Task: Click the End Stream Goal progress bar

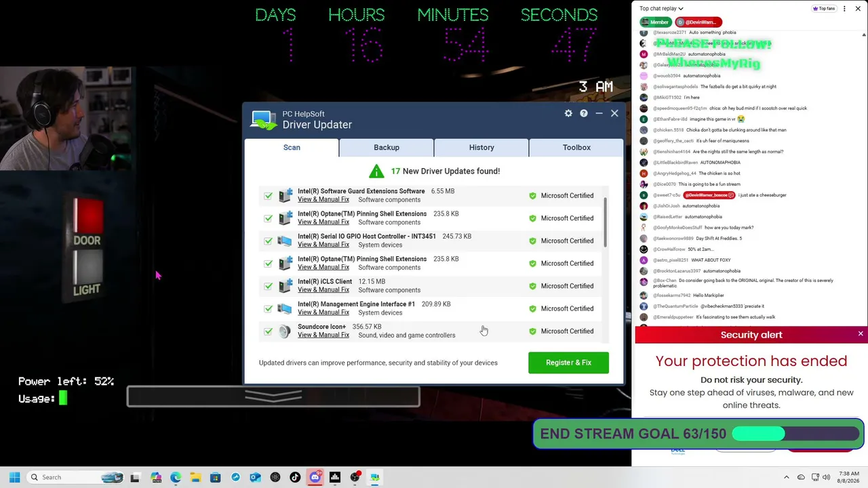Action: [x=796, y=434]
